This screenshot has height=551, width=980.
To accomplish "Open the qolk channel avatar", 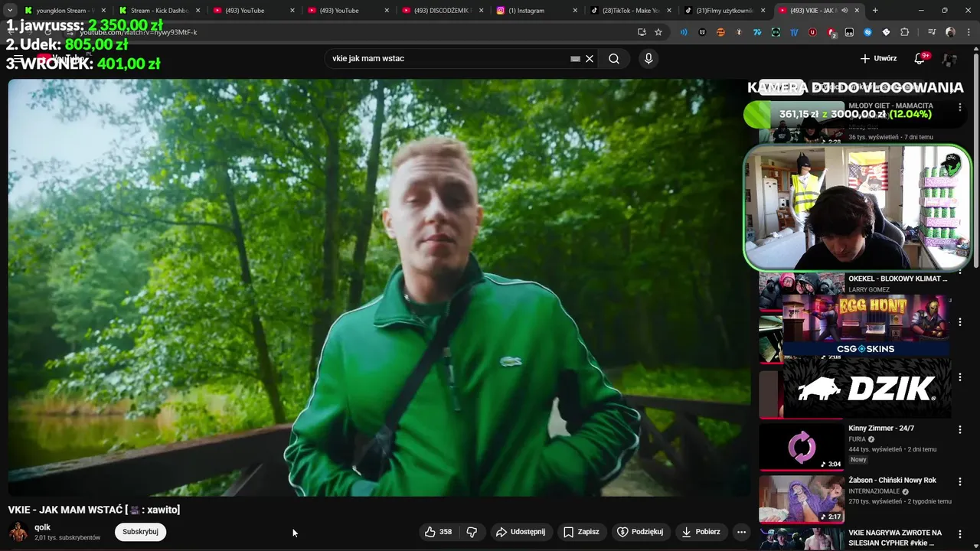I will 18,532.
